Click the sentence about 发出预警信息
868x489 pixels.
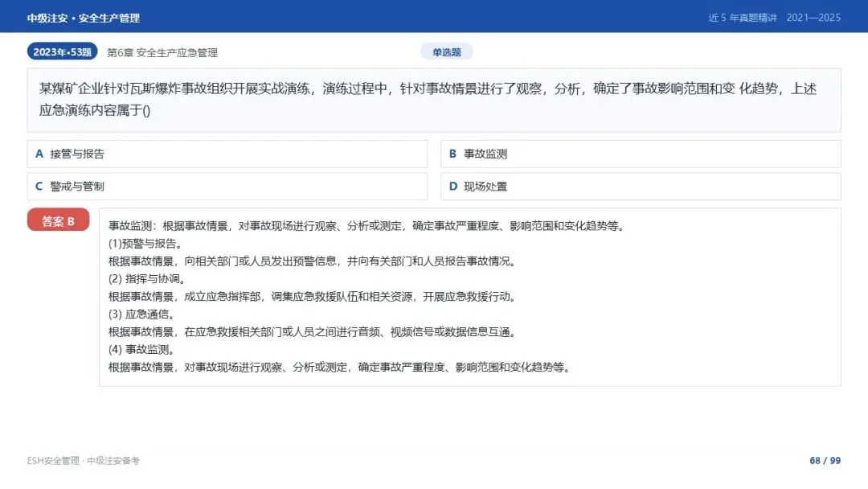point(313,261)
